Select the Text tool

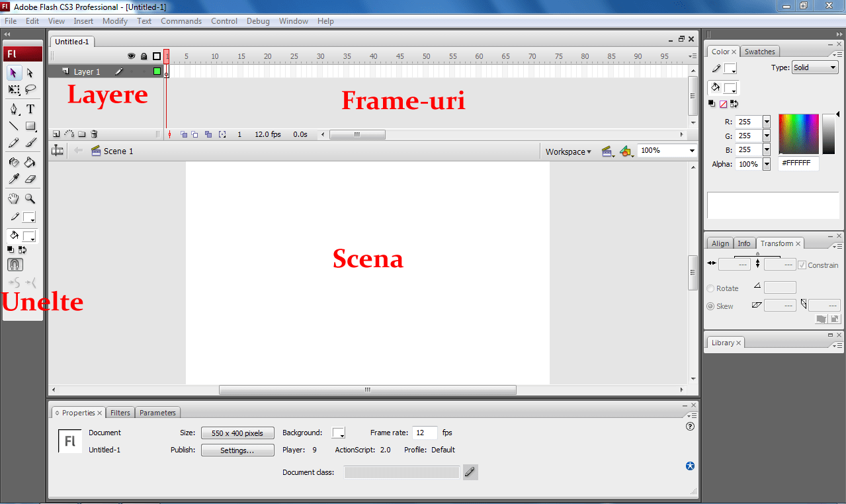(30, 108)
